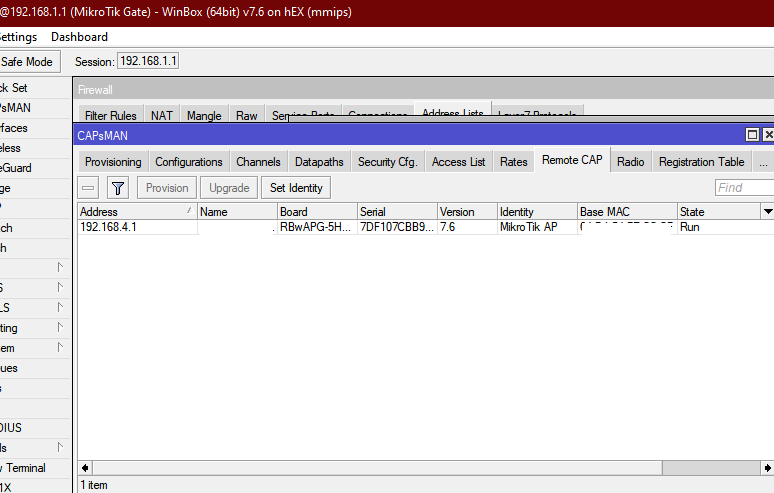Open the Access List tab
Viewport: 774px width, 493px height.
coord(458,162)
